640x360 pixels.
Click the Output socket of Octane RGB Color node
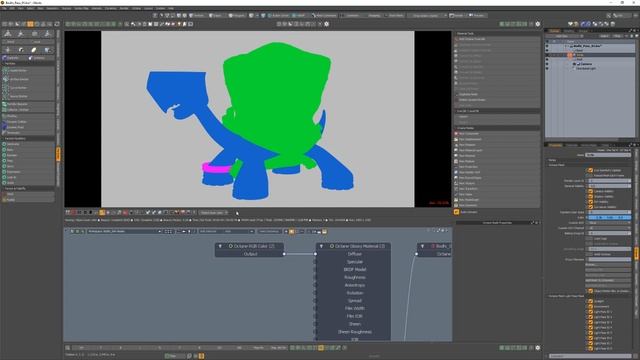click(x=284, y=254)
